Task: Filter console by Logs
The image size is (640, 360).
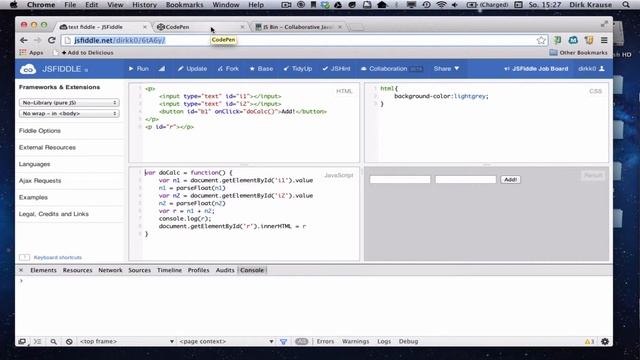Action: point(384,341)
